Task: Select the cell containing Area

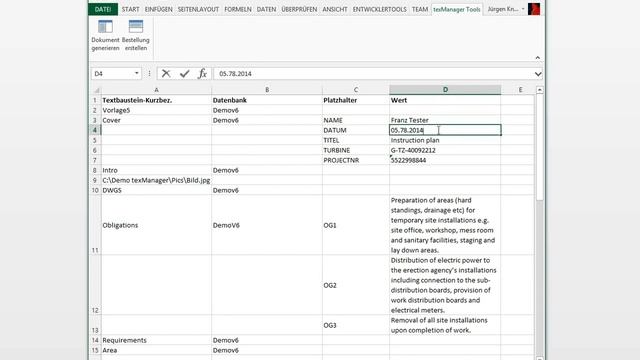Action: click(x=156, y=350)
